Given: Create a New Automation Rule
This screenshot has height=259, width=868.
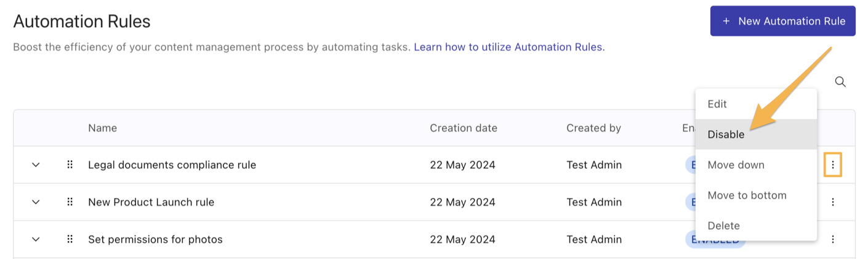Looking at the screenshot, I should pyautogui.click(x=782, y=21).
